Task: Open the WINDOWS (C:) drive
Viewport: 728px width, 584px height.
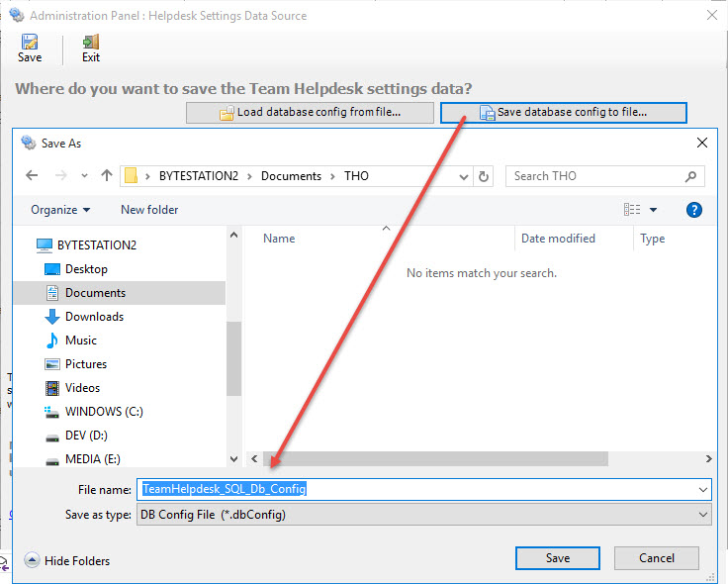Action: pyautogui.click(x=104, y=412)
